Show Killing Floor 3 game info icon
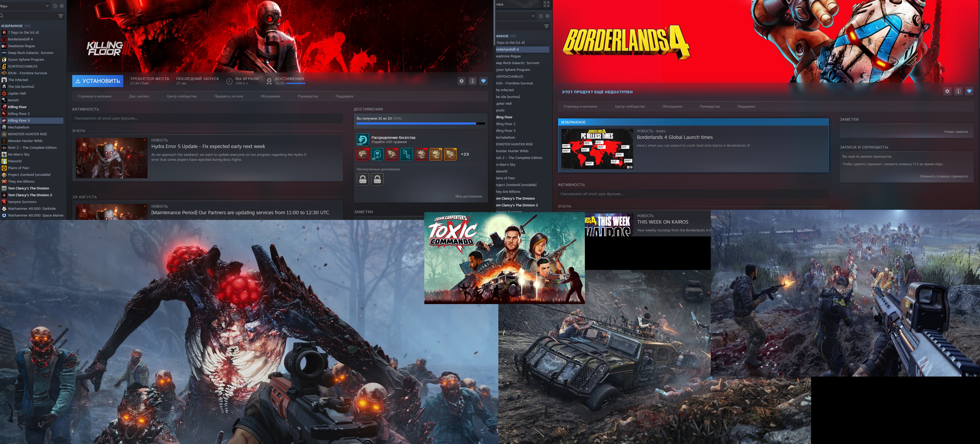Screen dimensions: 980x444 [x=473, y=81]
